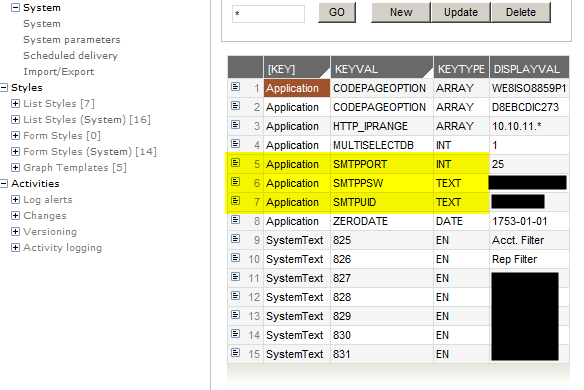Screen dimensions: 584x390
Task: Open row 14 detail icon for SystemText 830
Action: 235,334
